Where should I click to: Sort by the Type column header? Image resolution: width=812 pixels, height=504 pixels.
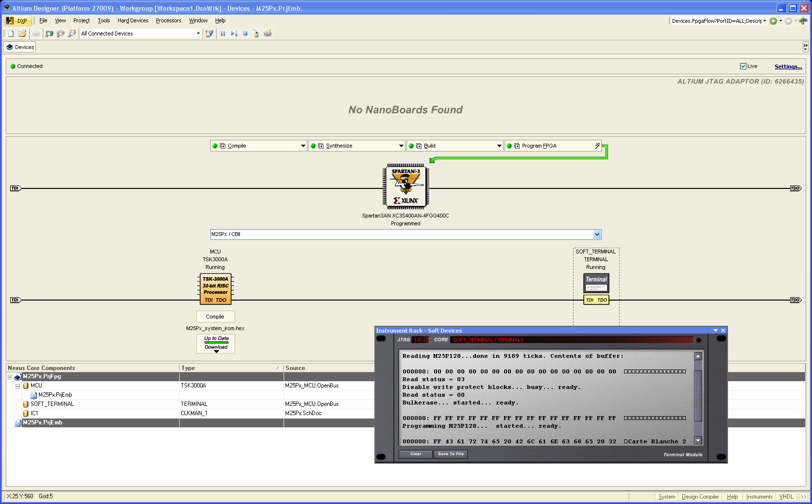231,368
